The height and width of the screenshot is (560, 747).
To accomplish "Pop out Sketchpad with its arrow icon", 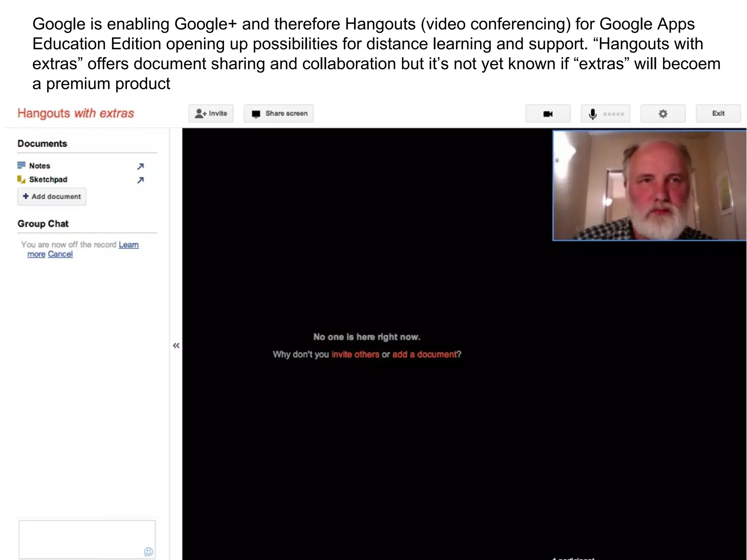I will pyautogui.click(x=140, y=180).
